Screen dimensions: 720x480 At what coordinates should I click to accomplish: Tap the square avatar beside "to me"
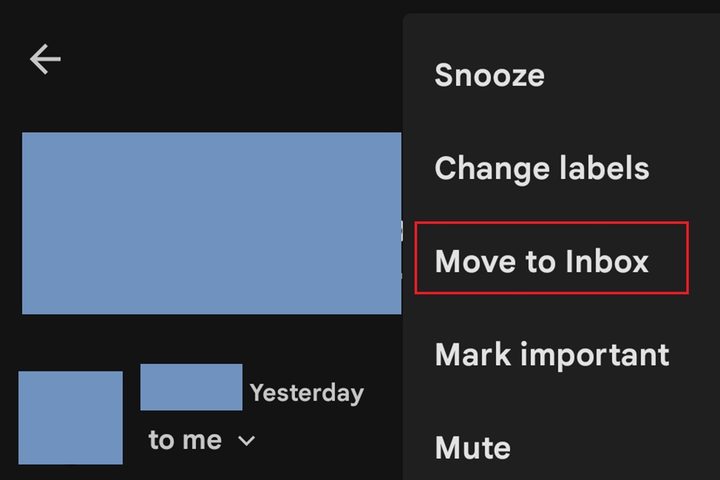click(70, 417)
